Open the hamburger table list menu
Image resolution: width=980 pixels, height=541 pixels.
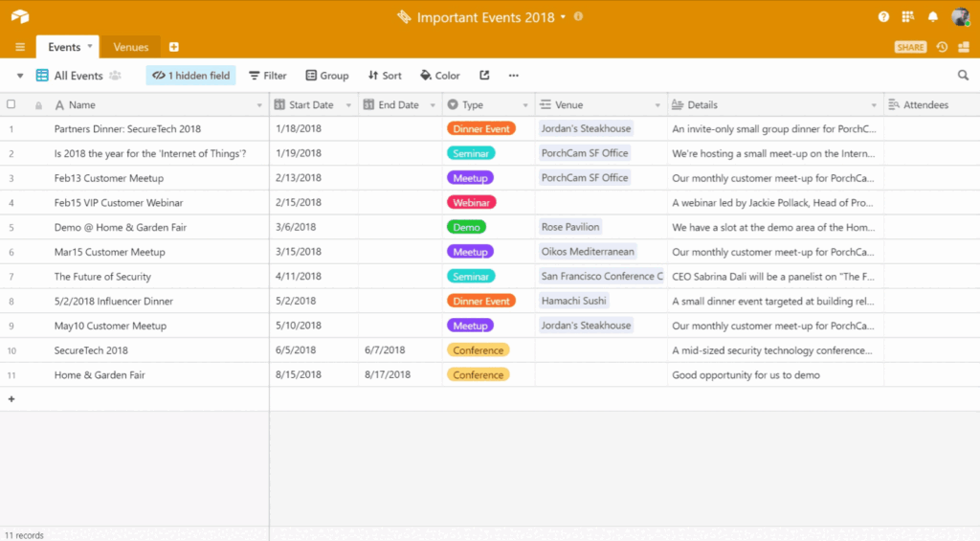click(20, 47)
